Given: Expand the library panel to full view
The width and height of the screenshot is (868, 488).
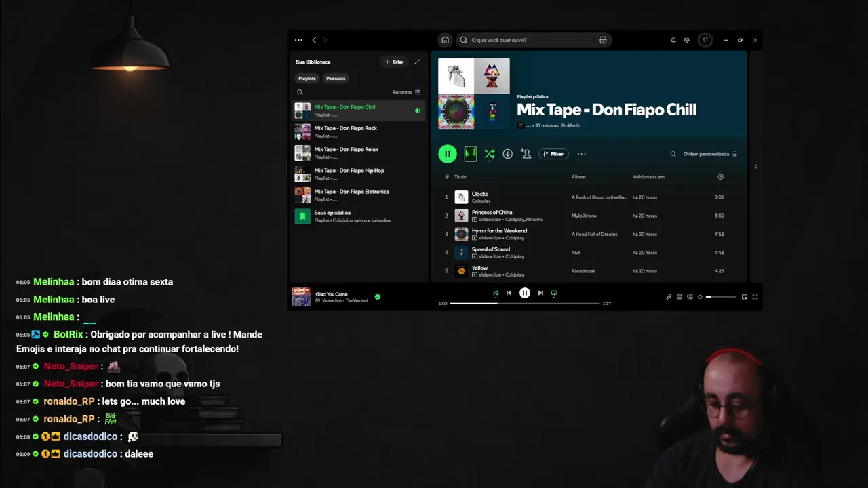Looking at the screenshot, I should tap(417, 62).
